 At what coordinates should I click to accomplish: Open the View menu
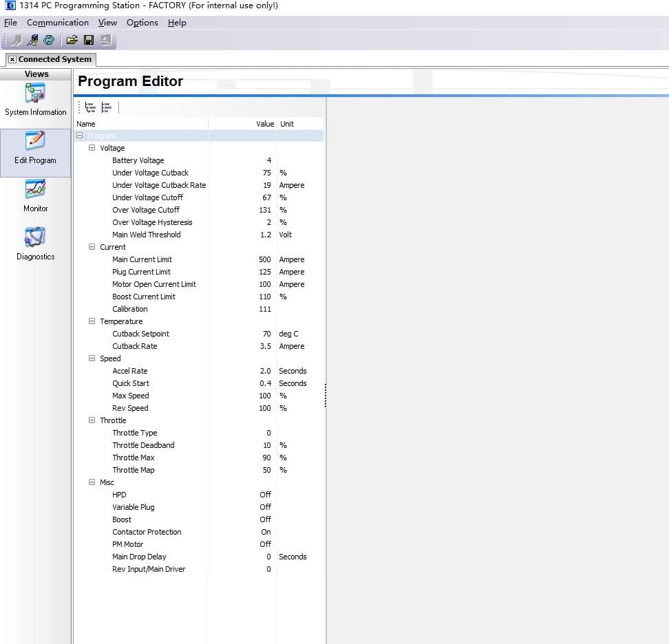107,23
